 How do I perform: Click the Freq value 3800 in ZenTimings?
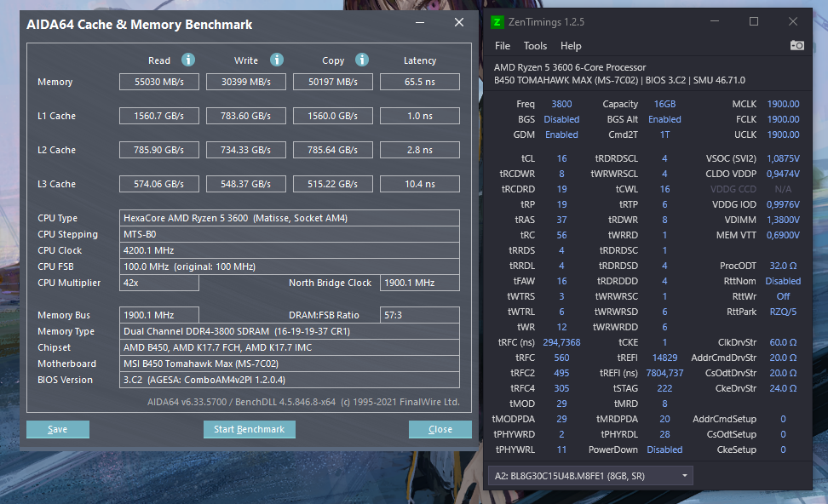pos(561,104)
